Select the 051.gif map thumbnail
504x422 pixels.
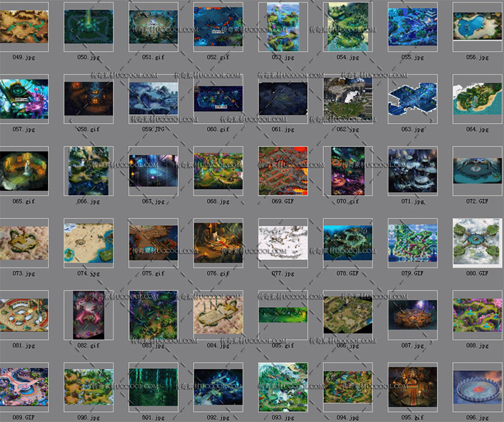[x=153, y=27]
